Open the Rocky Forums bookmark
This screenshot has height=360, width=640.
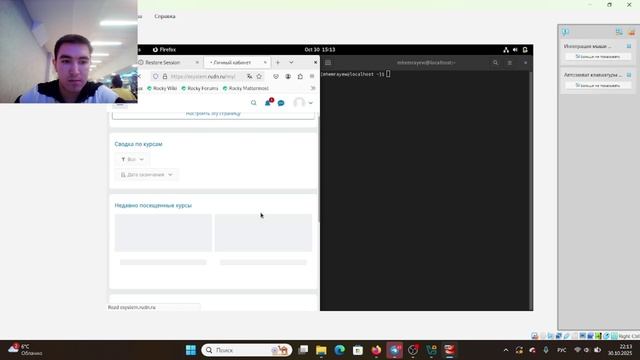tap(200, 88)
